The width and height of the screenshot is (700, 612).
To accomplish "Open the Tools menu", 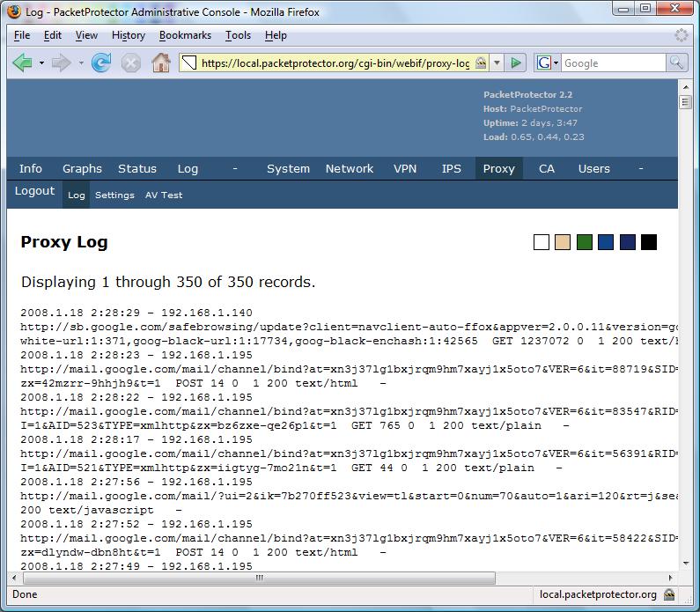I will point(238,35).
